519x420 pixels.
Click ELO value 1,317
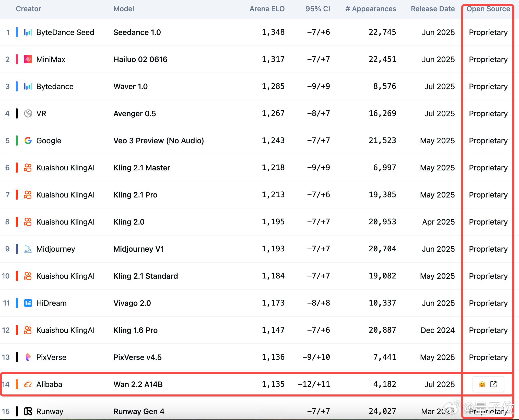pyautogui.click(x=273, y=60)
